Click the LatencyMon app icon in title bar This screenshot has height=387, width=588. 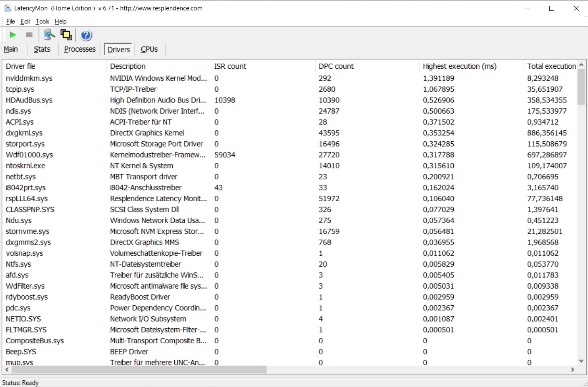[8, 8]
